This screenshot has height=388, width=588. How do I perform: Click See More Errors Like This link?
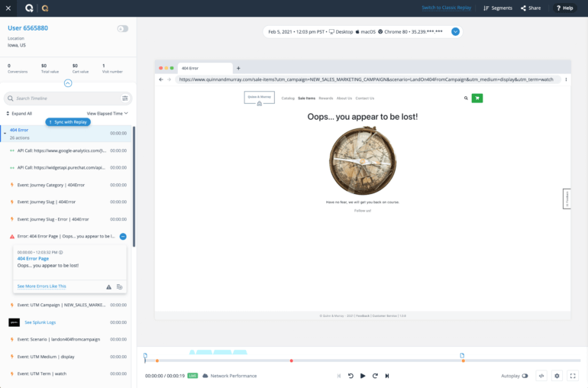[42, 286]
